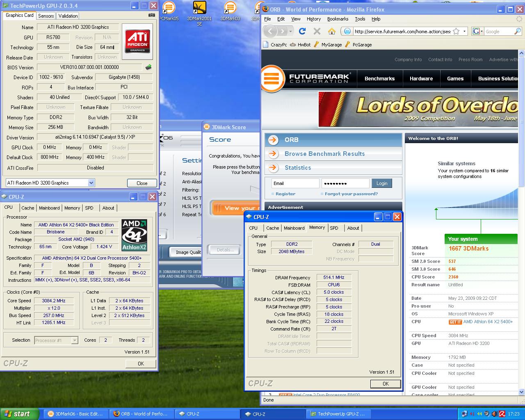Click the Futuremark orange logo
This screenshot has width=525, height=420.
tap(272, 78)
